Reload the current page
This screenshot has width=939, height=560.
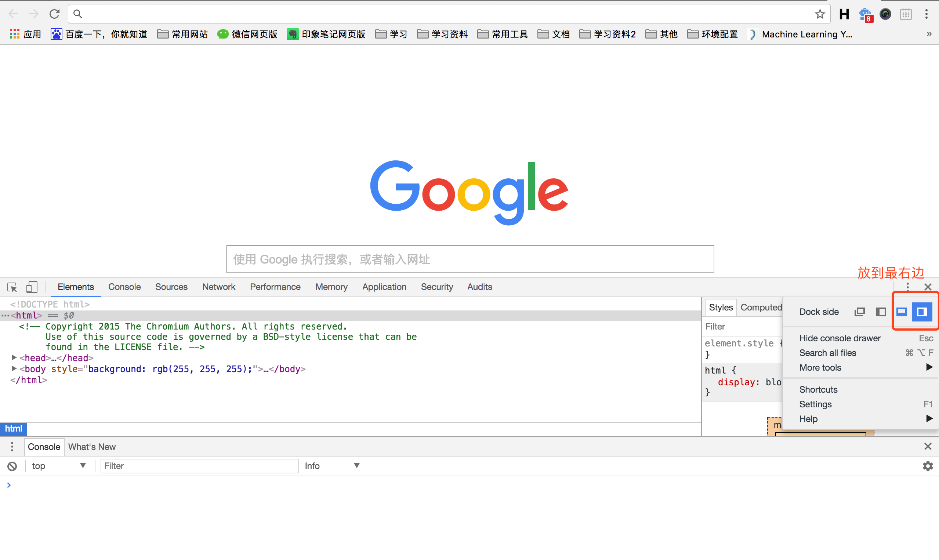coord(54,14)
